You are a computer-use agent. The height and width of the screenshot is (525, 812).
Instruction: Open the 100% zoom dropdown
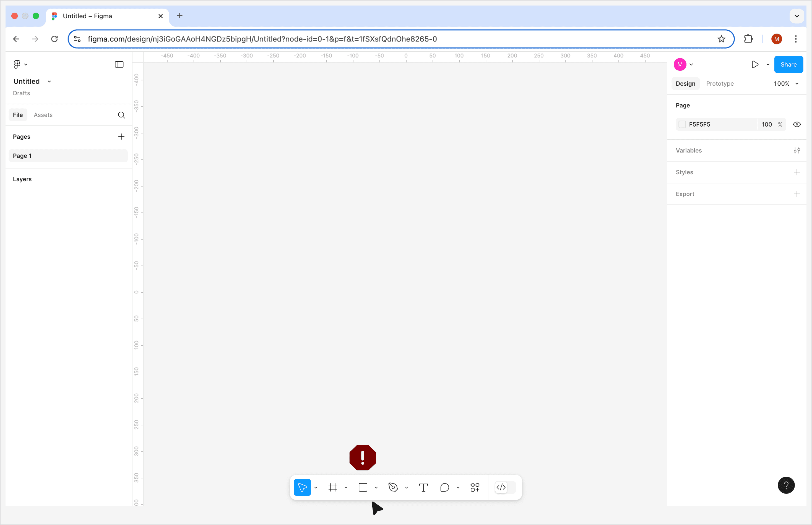tap(786, 83)
